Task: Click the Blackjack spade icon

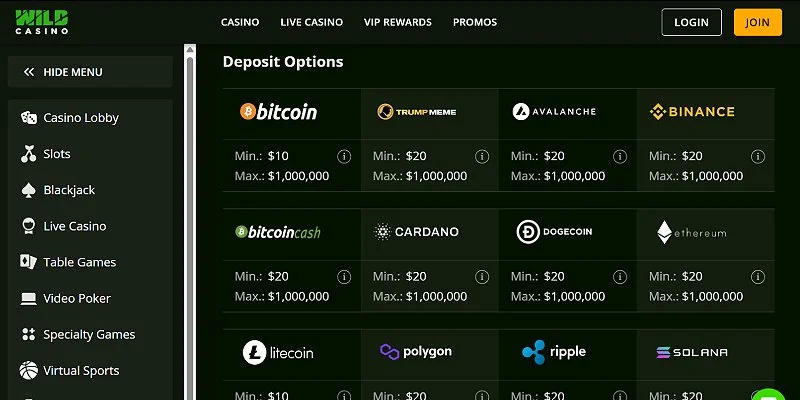Action: point(28,190)
